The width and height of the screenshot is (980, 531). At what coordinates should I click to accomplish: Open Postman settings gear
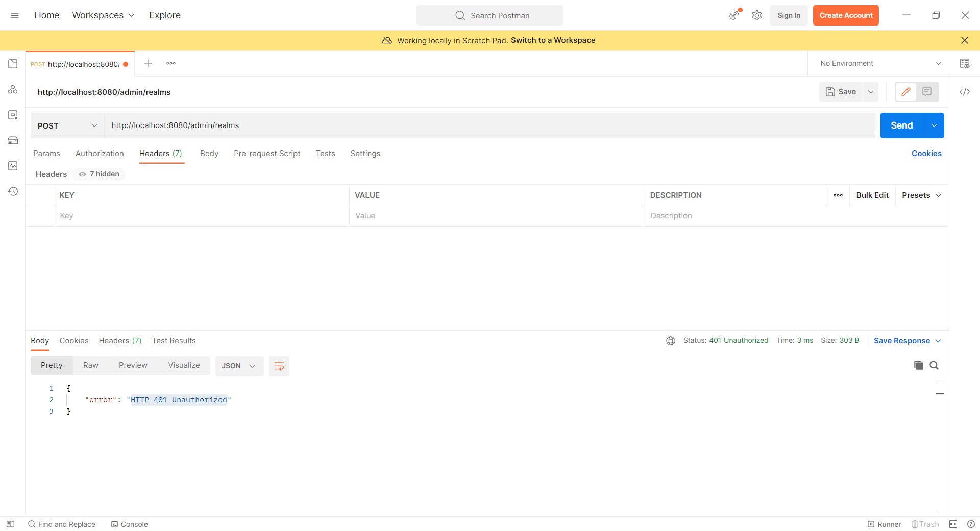tap(757, 15)
